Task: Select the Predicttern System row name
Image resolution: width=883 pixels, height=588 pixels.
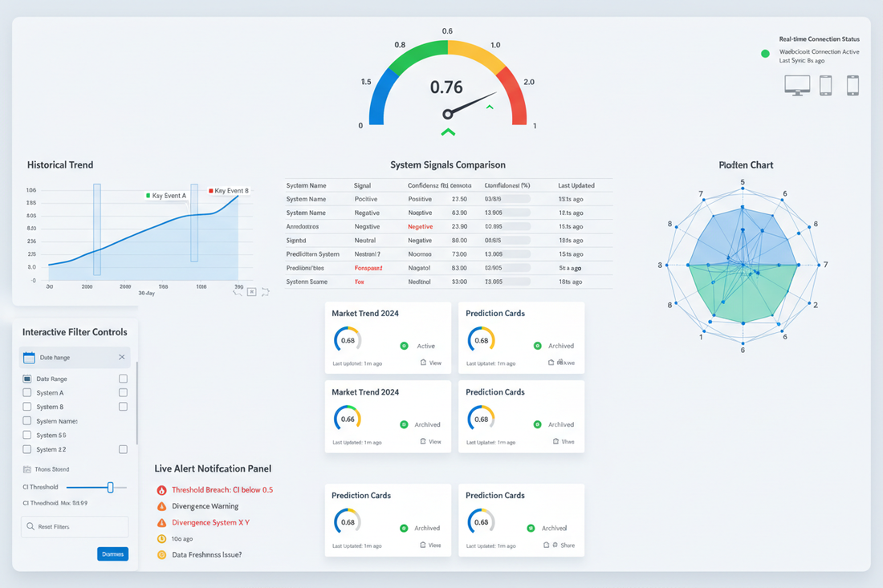Action: [x=312, y=254]
